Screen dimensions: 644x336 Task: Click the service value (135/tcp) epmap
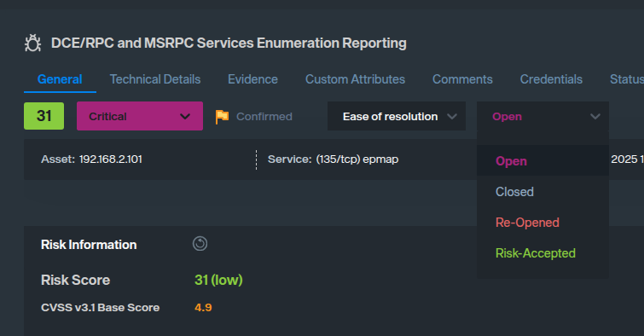coord(357,159)
